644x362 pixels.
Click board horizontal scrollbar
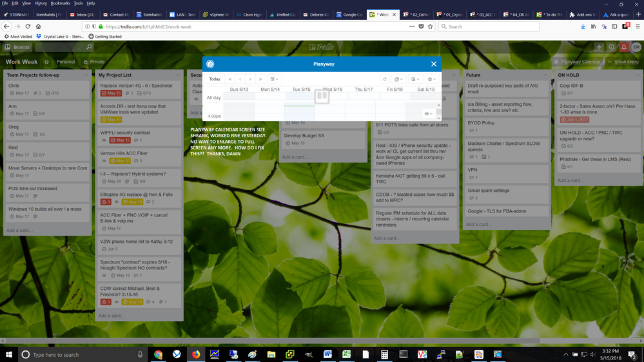(272, 341)
